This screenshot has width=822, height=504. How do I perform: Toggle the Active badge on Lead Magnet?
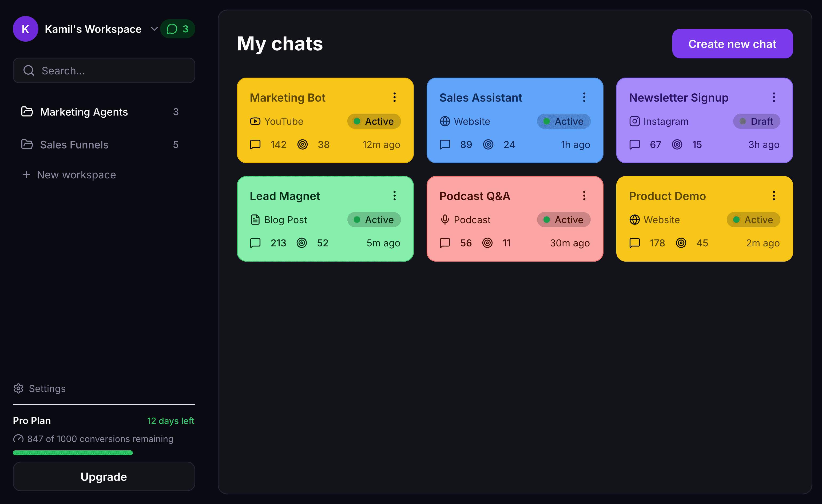pyautogui.click(x=374, y=220)
